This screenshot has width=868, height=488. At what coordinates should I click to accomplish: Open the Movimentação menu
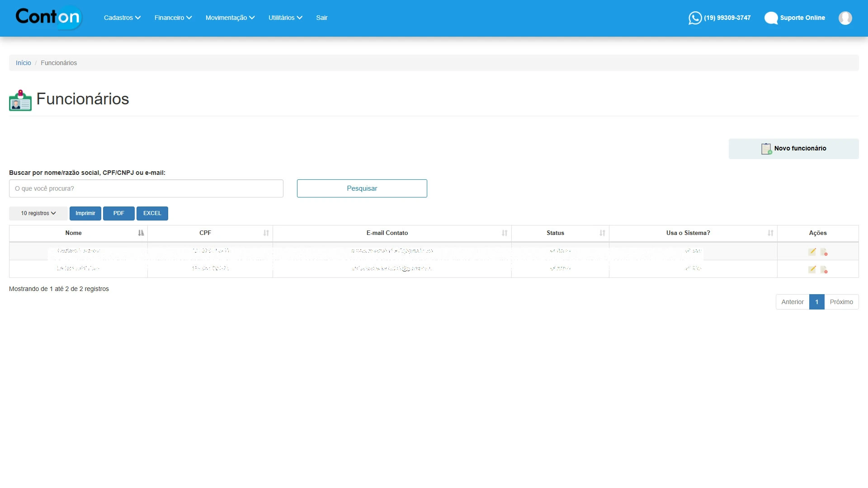(x=230, y=18)
